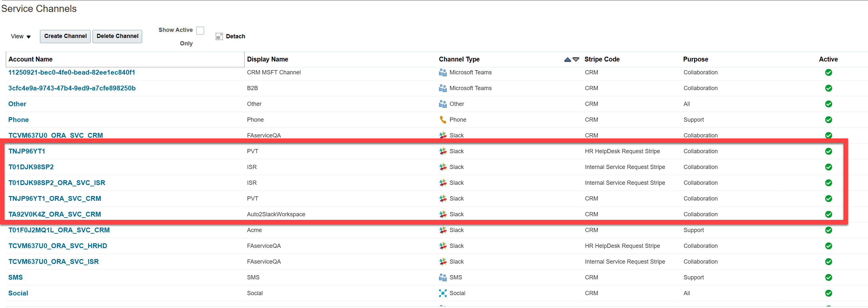
Task: Click the Delete Channel button
Action: tap(117, 36)
